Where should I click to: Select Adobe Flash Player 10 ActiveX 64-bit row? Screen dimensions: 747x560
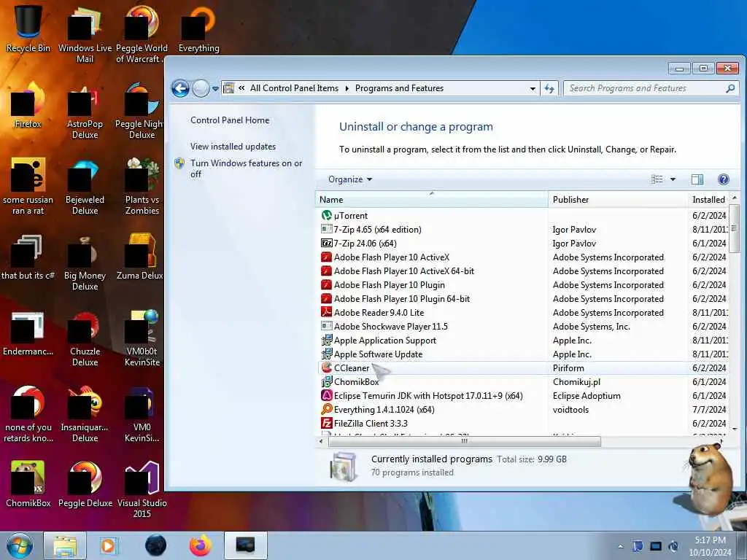click(x=522, y=271)
